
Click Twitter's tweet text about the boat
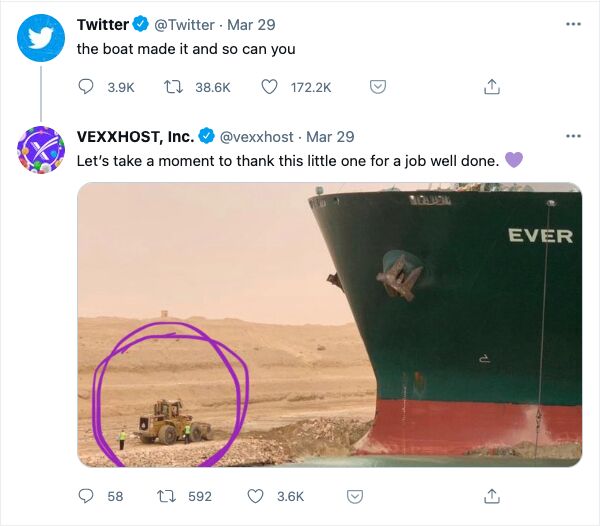(x=186, y=48)
